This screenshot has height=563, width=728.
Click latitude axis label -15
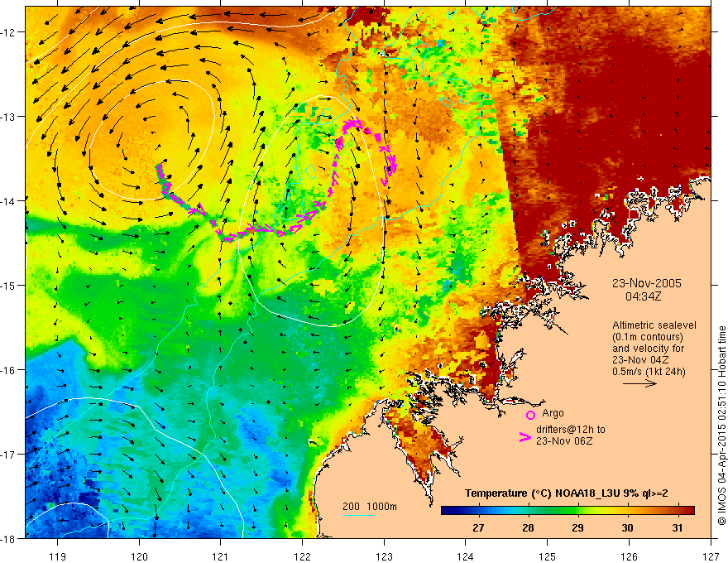click(8, 285)
